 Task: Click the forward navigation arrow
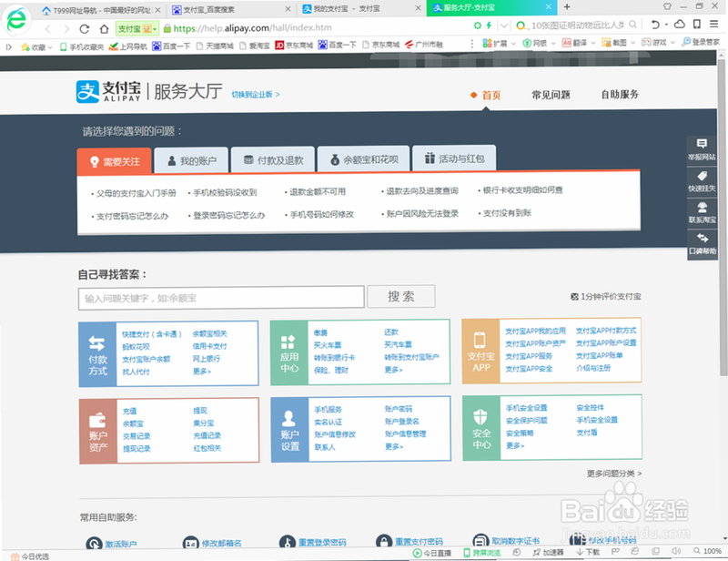pos(66,29)
